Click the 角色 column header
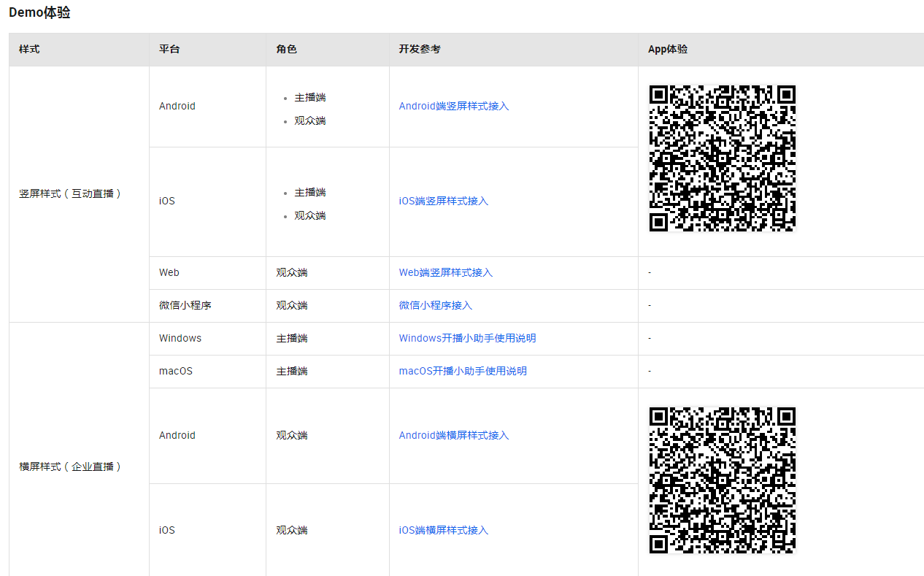Image resolution: width=924 pixels, height=576 pixels. click(x=328, y=50)
